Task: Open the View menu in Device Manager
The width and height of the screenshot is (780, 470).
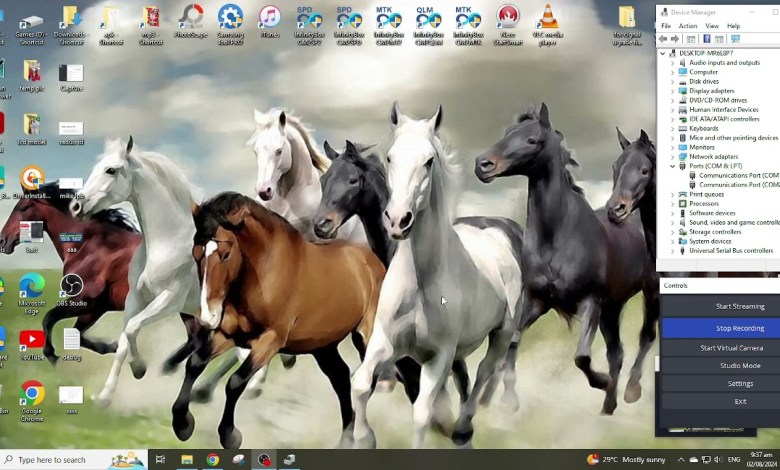Action: click(712, 26)
